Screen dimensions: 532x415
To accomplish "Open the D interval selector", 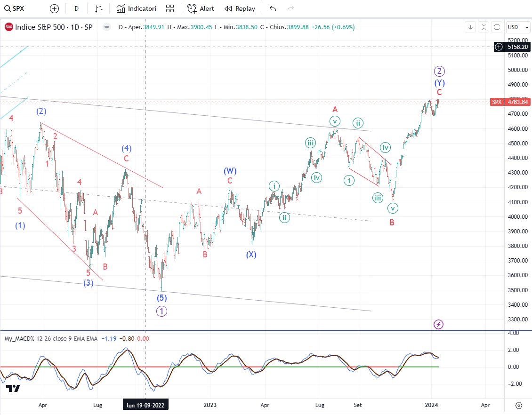I will coord(77,8).
